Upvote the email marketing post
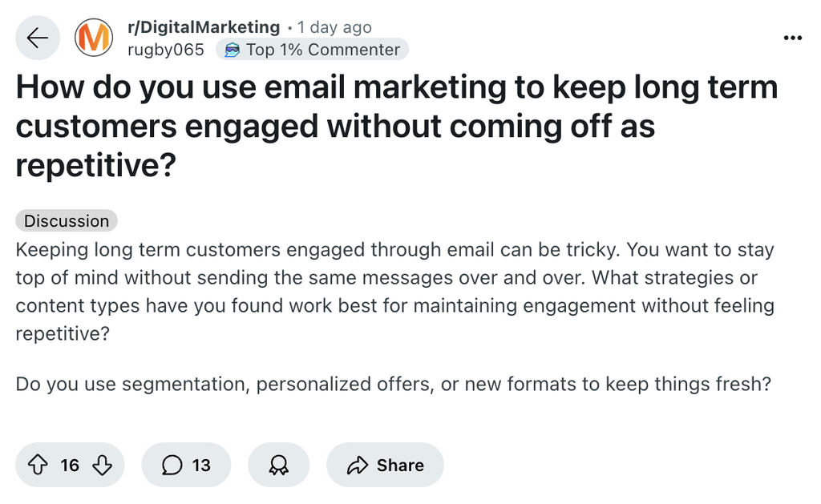 [x=38, y=466]
